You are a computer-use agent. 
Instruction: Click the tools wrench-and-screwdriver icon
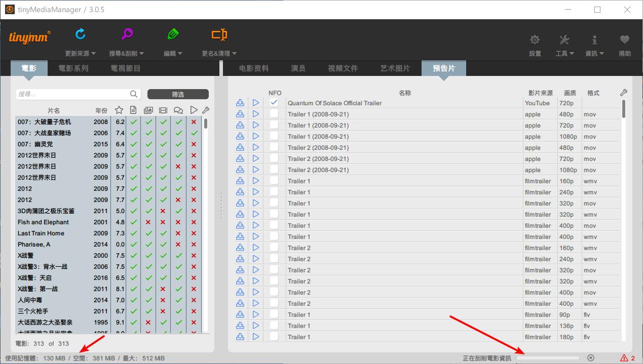click(x=564, y=40)
